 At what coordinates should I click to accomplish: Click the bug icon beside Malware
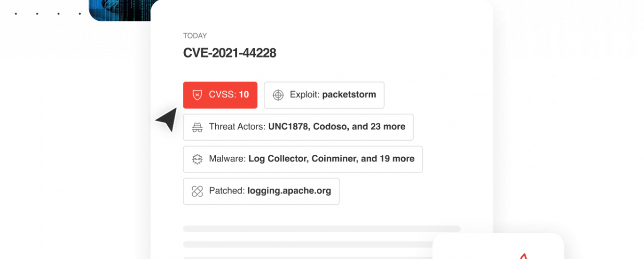tap(197, 159)
